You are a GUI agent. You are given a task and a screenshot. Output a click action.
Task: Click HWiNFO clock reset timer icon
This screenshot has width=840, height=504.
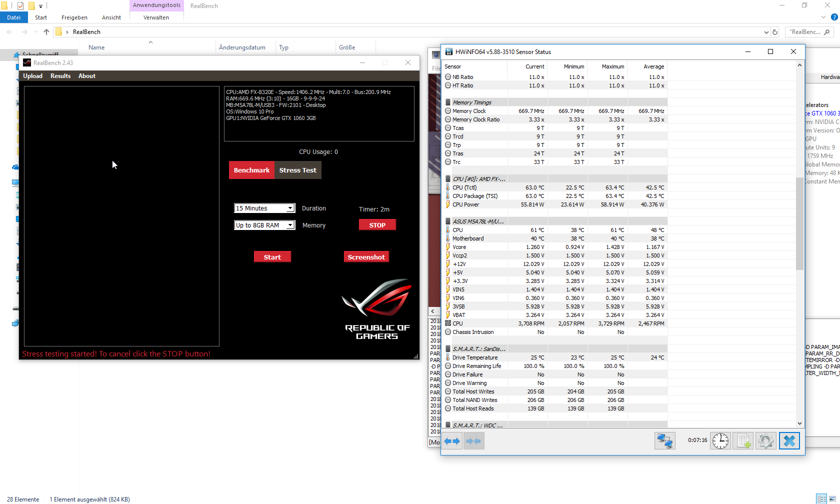click(x=720, y=441)
